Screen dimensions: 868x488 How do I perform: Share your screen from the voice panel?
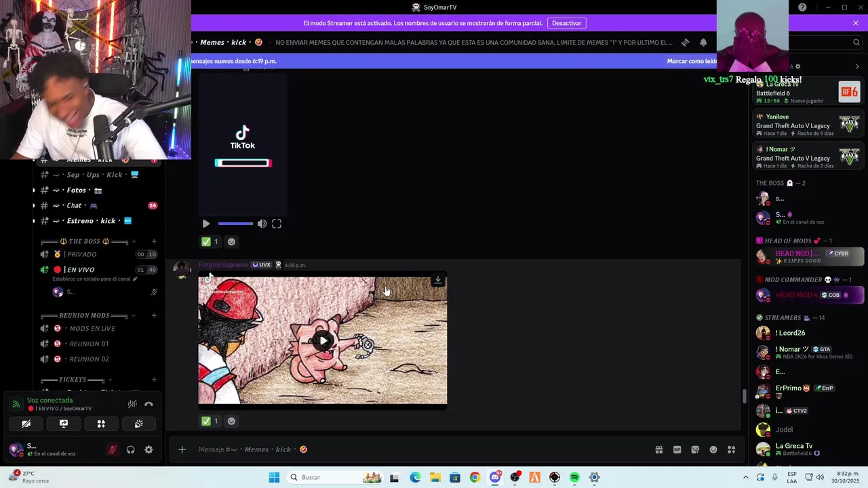pos(64,424)
